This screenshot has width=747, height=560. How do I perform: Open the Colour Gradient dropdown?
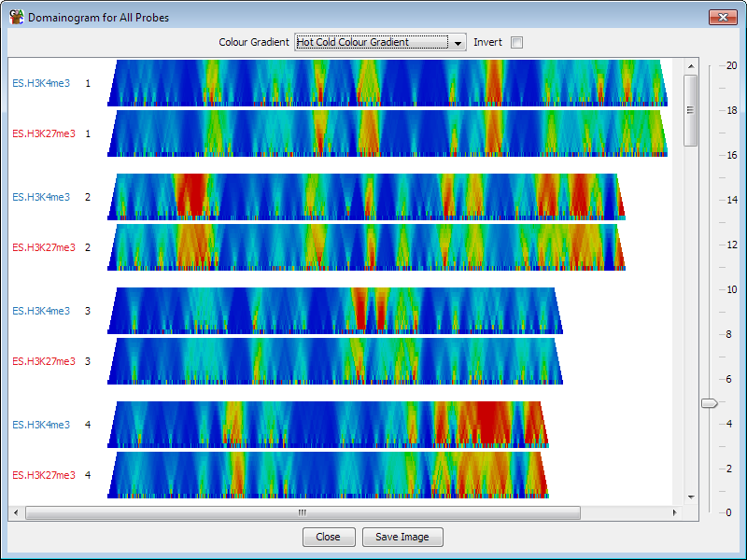(380, 42)
